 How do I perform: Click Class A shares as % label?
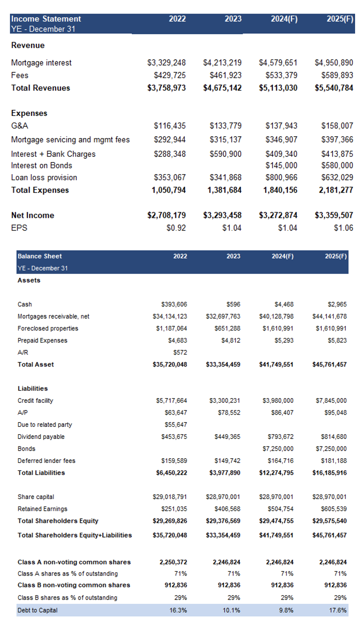tap(68, 574)
